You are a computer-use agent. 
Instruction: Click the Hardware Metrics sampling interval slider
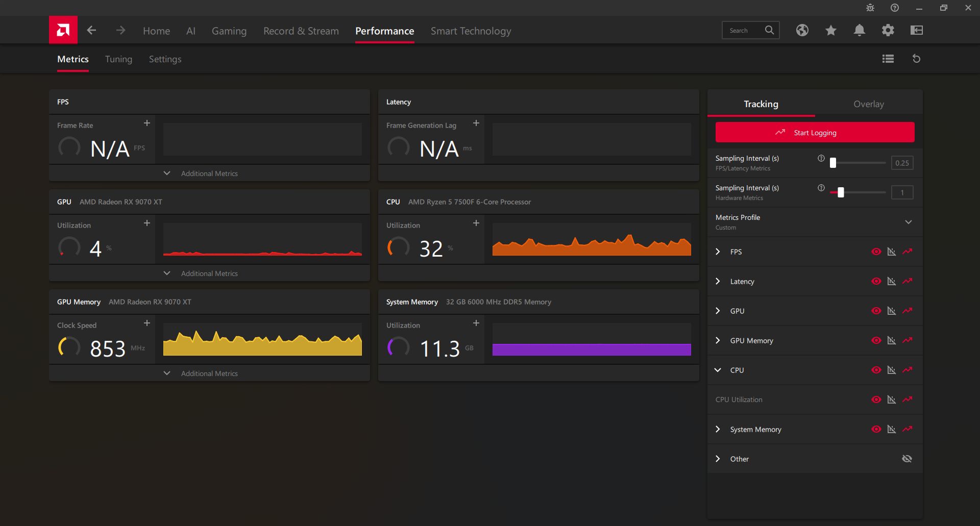click(x=858, y=192)
